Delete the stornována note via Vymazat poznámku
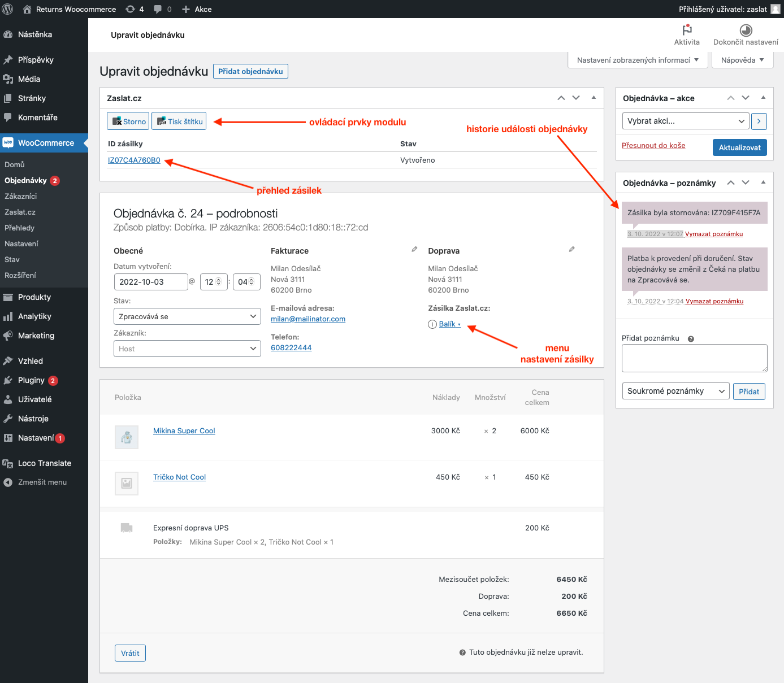 pos(714,234)
